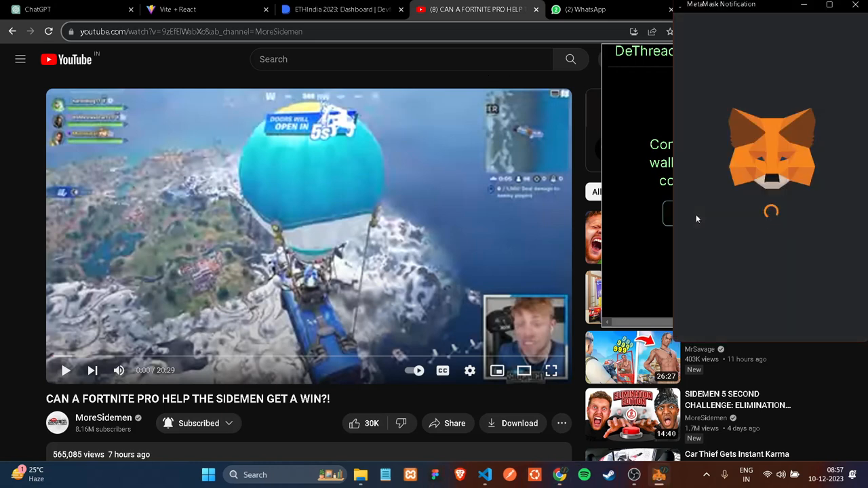
Task: Focus the YouTube search box
Action: (401, 59)
